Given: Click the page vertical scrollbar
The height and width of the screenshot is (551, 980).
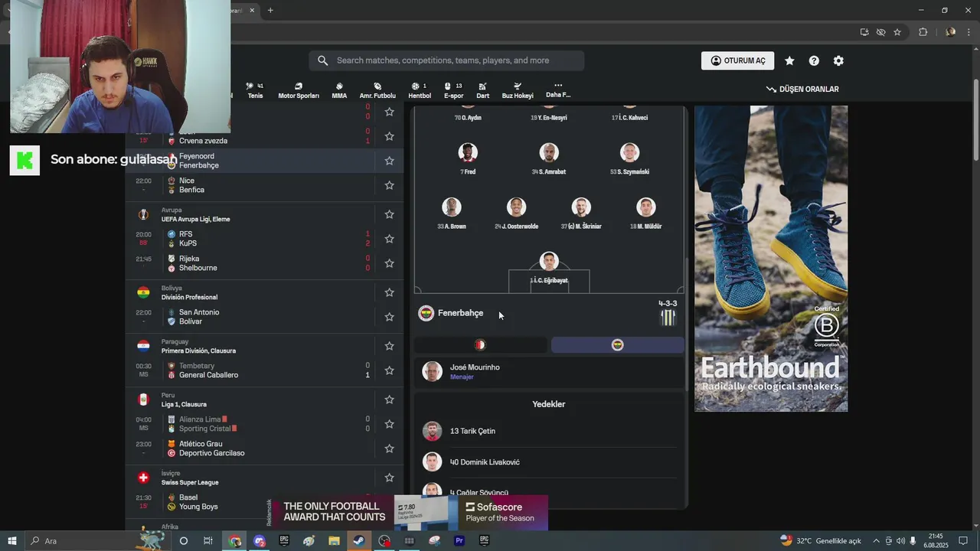Looking at the screenshot, I should [975, 120].
